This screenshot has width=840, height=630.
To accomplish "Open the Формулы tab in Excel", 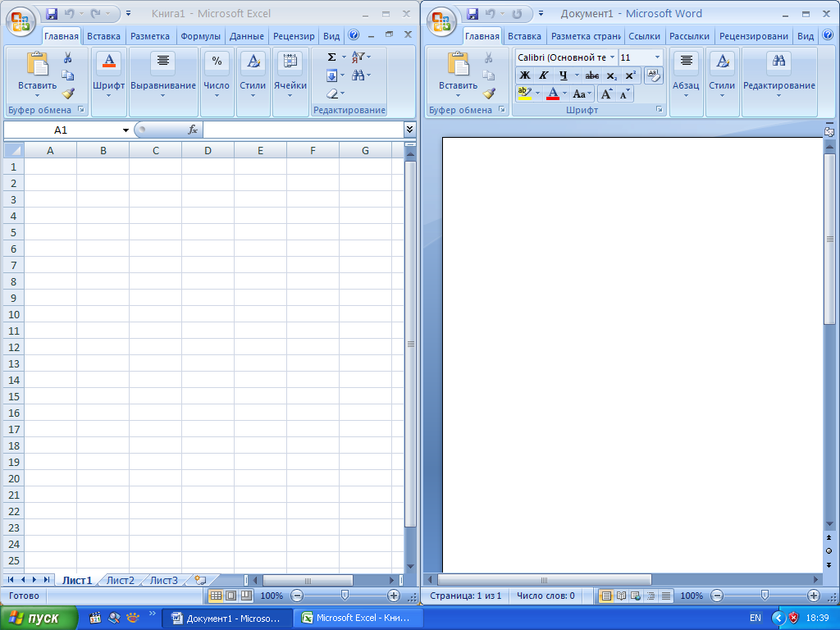I will click(200, 36).
